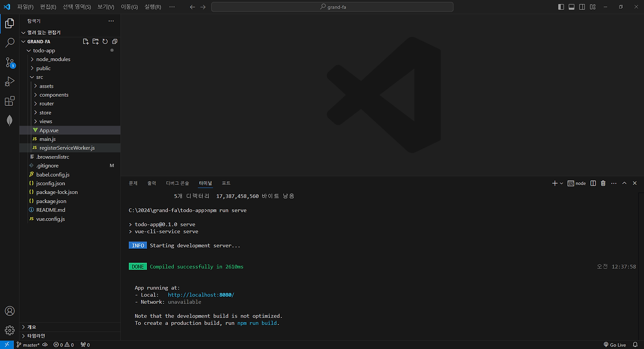This screenshot has height=349, width=644.
Task: Create a new terminal with plus icon
Action: (554, 183)
